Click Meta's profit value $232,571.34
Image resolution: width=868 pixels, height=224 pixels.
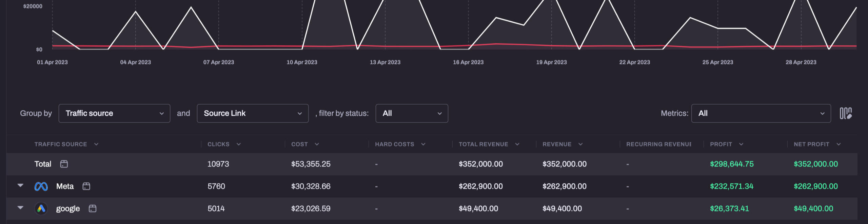(x=731, y=186)
